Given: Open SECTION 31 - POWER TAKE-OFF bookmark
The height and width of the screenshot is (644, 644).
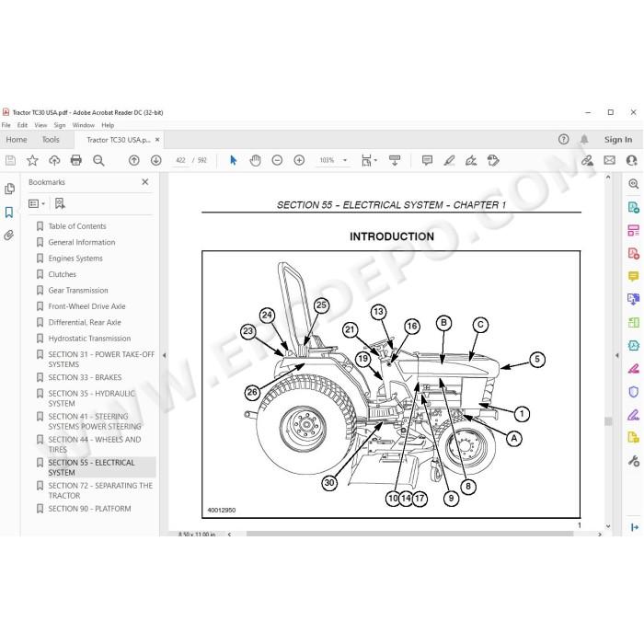Looking at the screenshot, I should click(x=101, y=360).
